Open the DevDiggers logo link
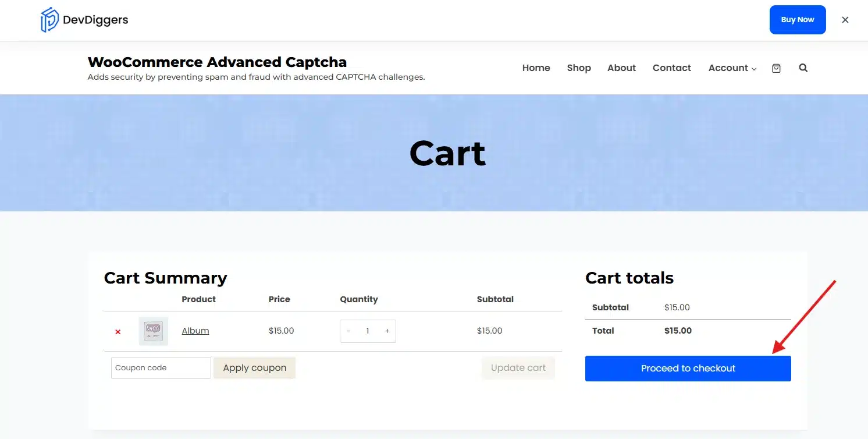The image size is (868, 439). pyautogui.click(x=84, y=20)
